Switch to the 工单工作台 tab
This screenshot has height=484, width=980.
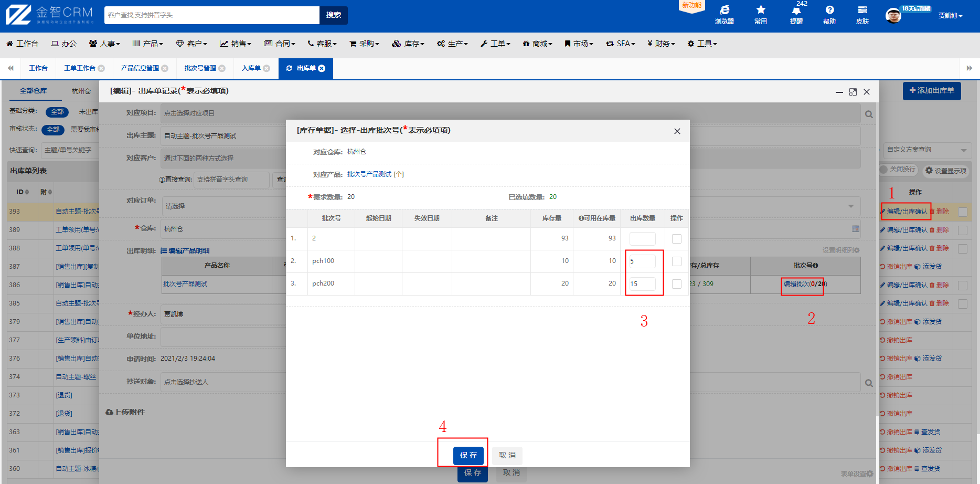(80, 68)
